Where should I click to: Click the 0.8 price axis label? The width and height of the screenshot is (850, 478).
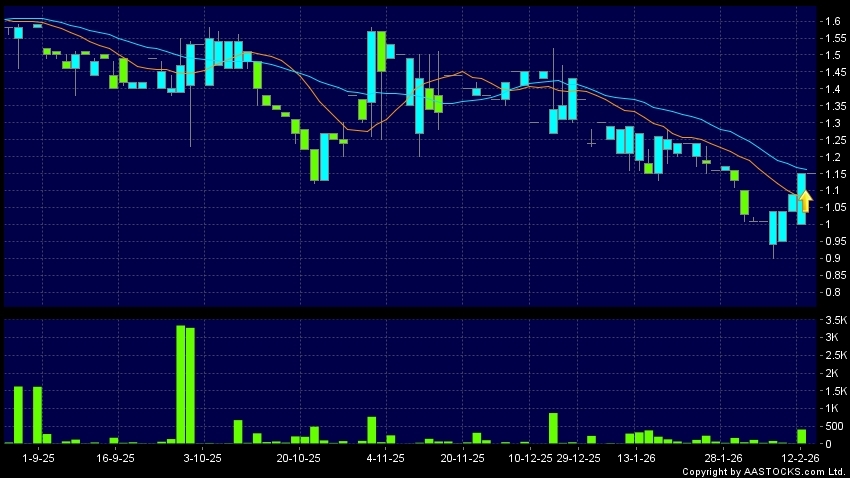pyautogui.click(x=831, y=292)
